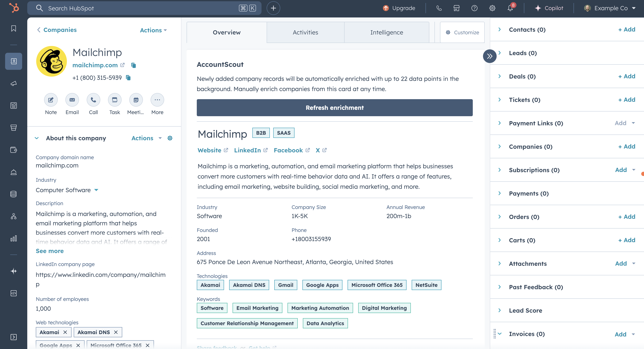Switch to the Intelligence tab

click(387, 32)
